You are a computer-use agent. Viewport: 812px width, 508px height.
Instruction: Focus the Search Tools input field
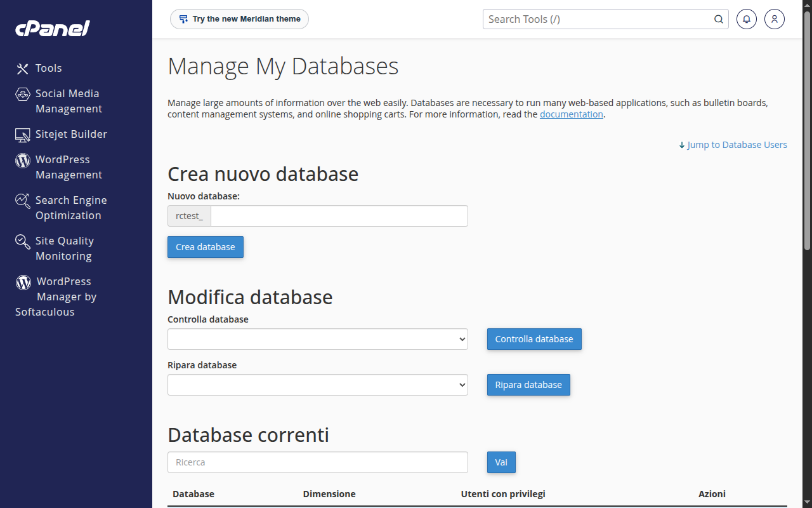coord(598,19)
